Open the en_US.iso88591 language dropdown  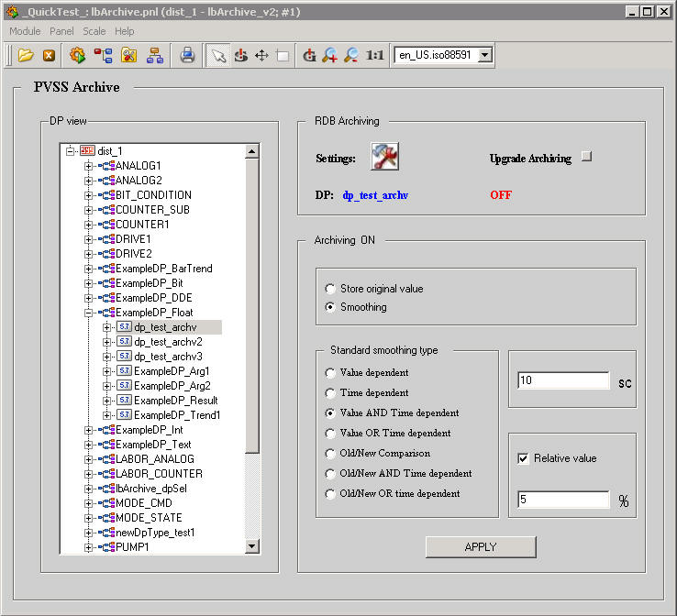[x=485, y=56]
